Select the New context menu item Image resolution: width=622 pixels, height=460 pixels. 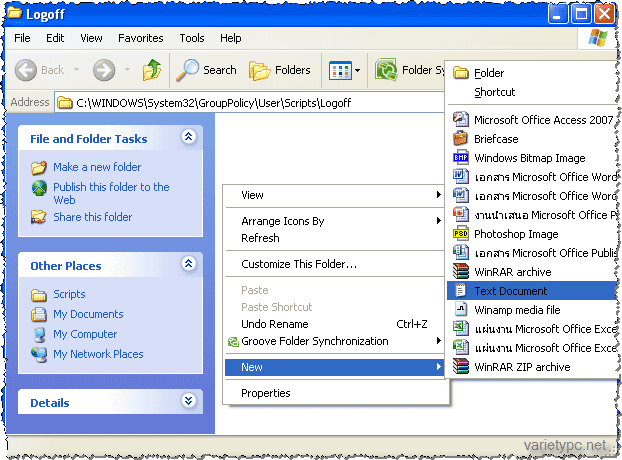(x=334, y=367)
